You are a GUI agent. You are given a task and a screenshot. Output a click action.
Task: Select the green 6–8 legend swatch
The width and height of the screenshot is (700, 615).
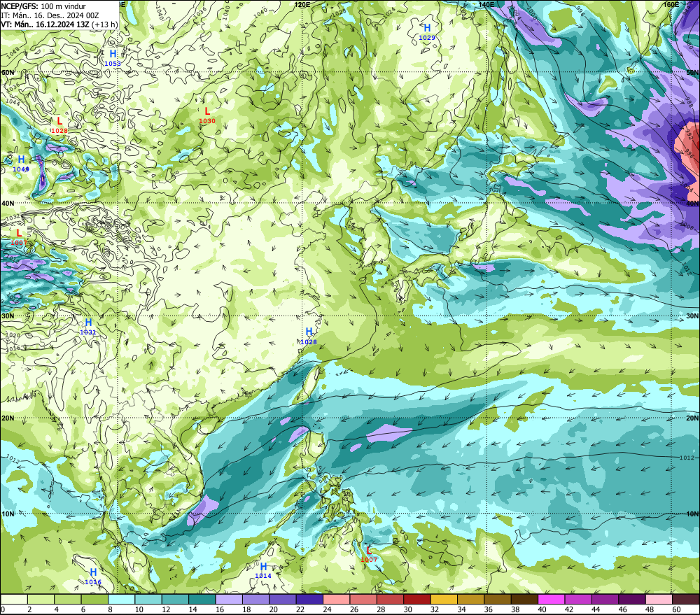(x=94, y=600)
